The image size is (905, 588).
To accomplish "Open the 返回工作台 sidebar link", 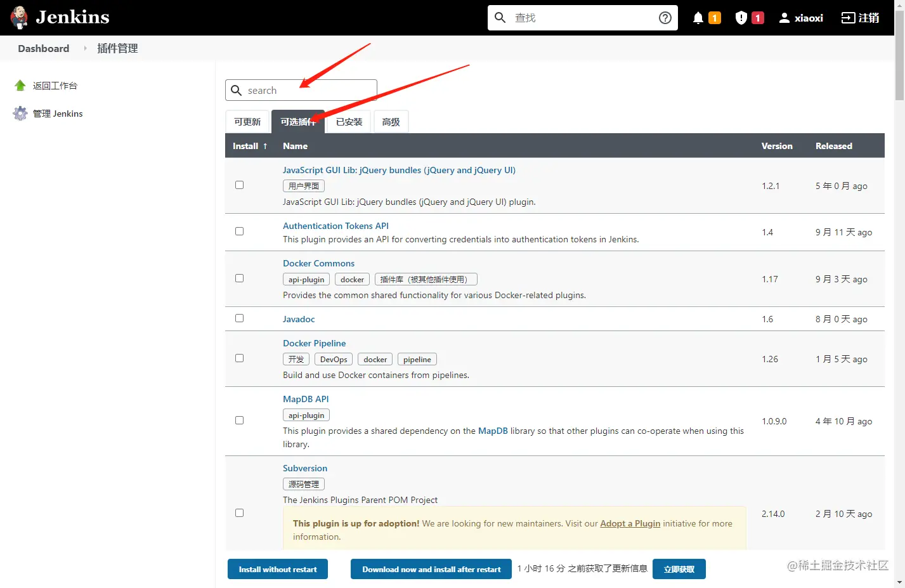I will coord(55,86).
